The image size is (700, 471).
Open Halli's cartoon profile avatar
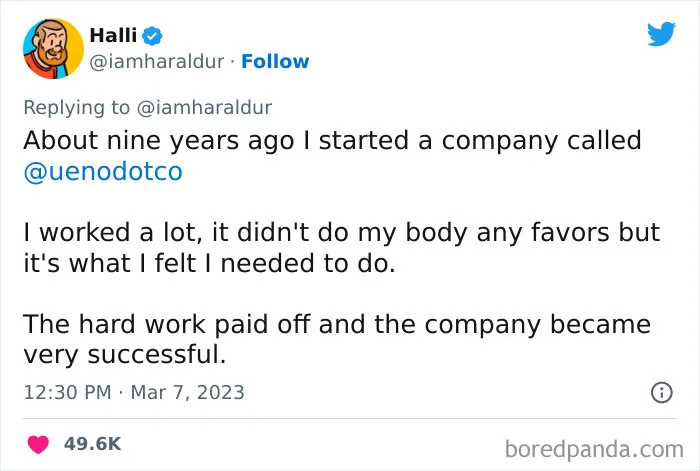pos(53,48)
